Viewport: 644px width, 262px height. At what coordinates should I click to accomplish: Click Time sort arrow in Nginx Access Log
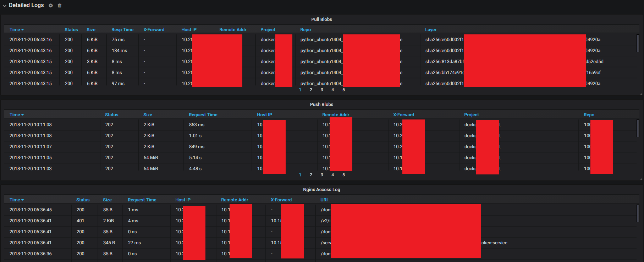22,200
